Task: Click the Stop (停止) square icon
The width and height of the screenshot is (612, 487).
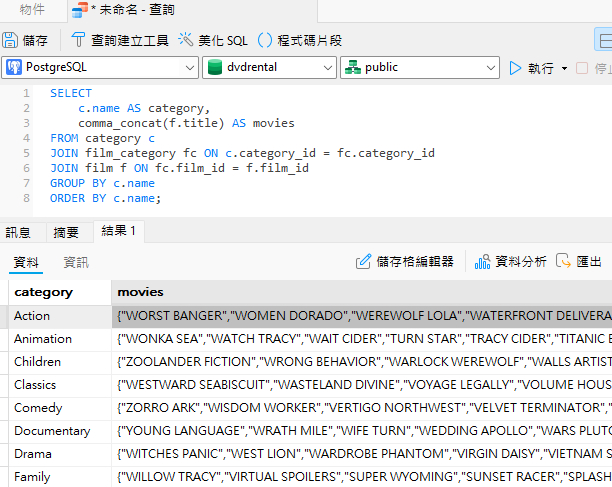Action: 582,68
